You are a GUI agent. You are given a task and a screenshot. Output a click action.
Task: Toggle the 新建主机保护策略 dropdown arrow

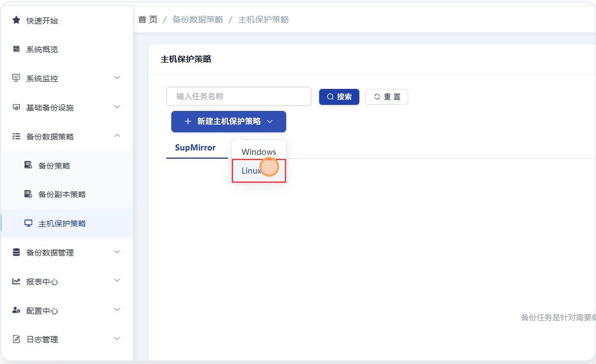click(x=270, y=121)
